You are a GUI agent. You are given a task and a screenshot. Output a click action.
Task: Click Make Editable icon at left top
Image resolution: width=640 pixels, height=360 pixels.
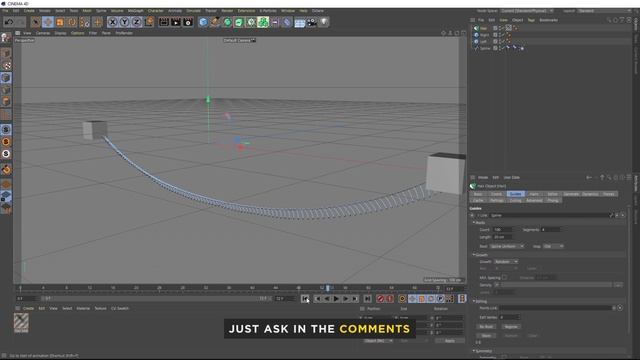pyautogui.click(x=6, y=38)
